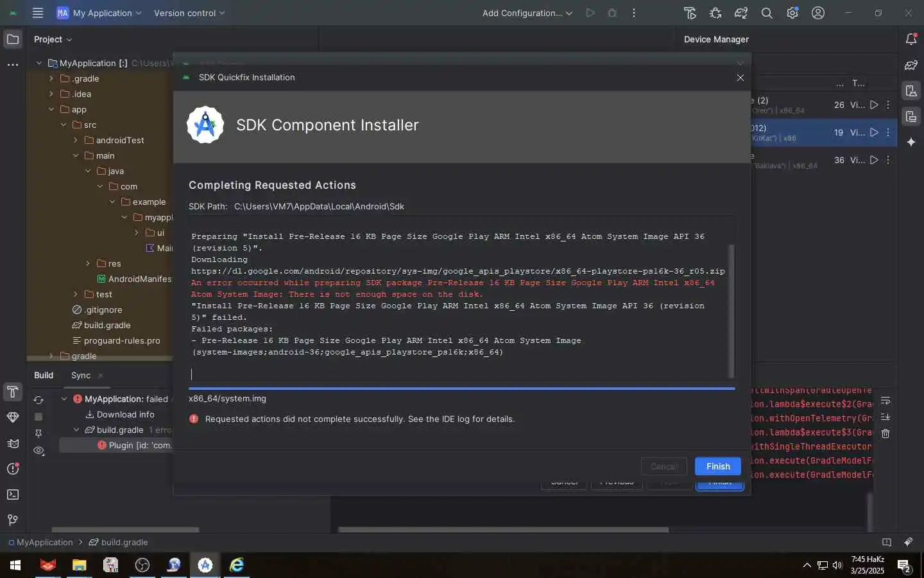The height and width of the screenshot is (578, 924).
Task: Open the Add Configuration dropdown
Action: coord(527,13)
